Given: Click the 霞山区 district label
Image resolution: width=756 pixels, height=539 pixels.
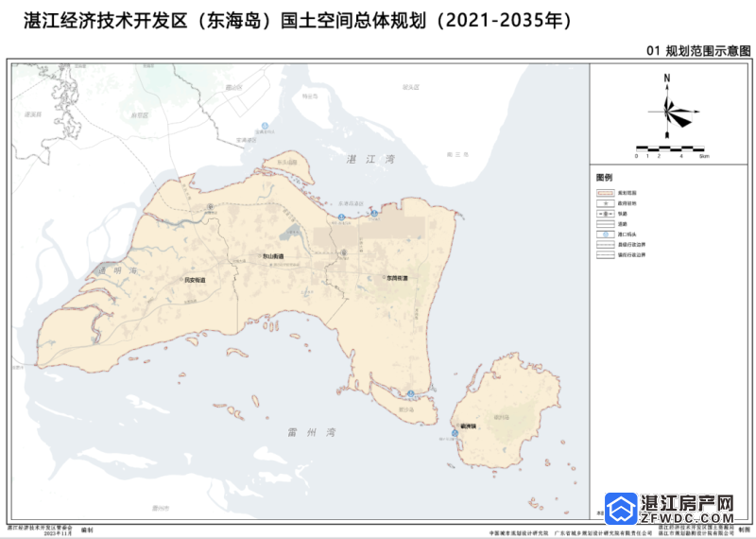Looking at the screenshot, I should click(233, 88).
